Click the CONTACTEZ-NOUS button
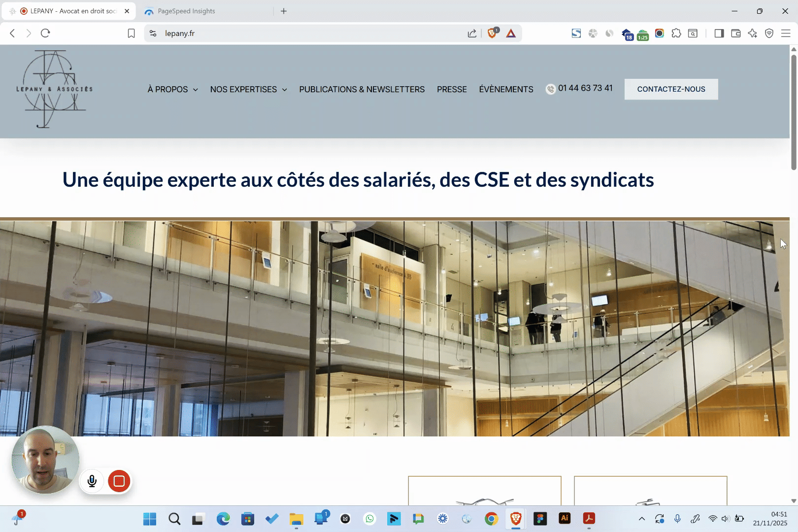 (671, 89)
